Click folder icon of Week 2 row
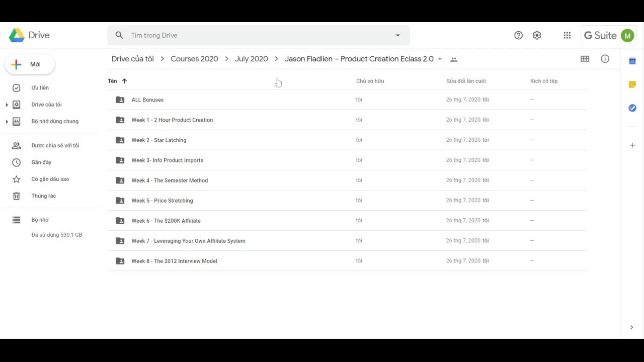Viewport: 644px width, 362px height. tap(120, 140)
